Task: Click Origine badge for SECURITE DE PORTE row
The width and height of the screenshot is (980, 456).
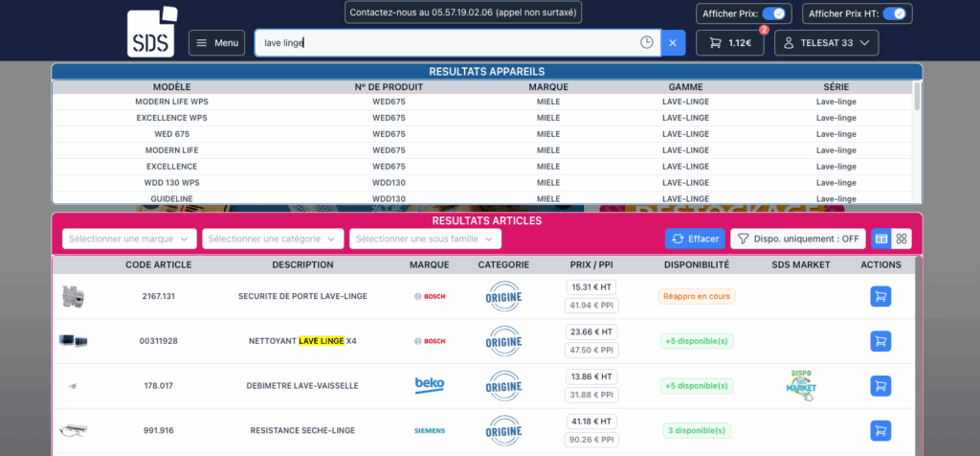Action: click(x=503, y=296)
